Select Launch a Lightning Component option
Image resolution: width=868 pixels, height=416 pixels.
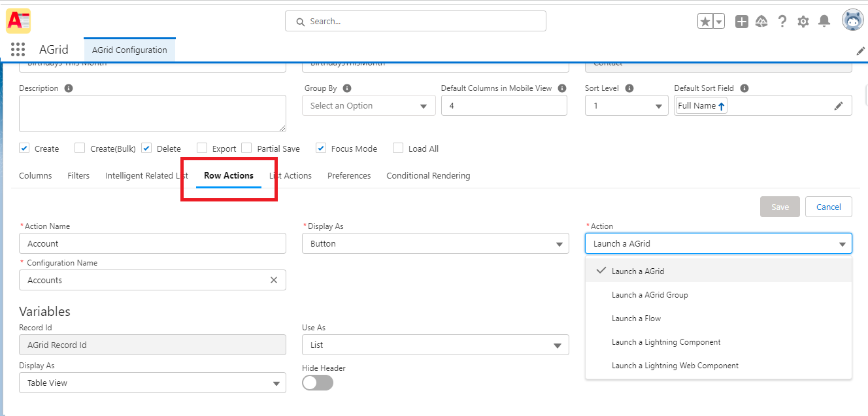719,342
